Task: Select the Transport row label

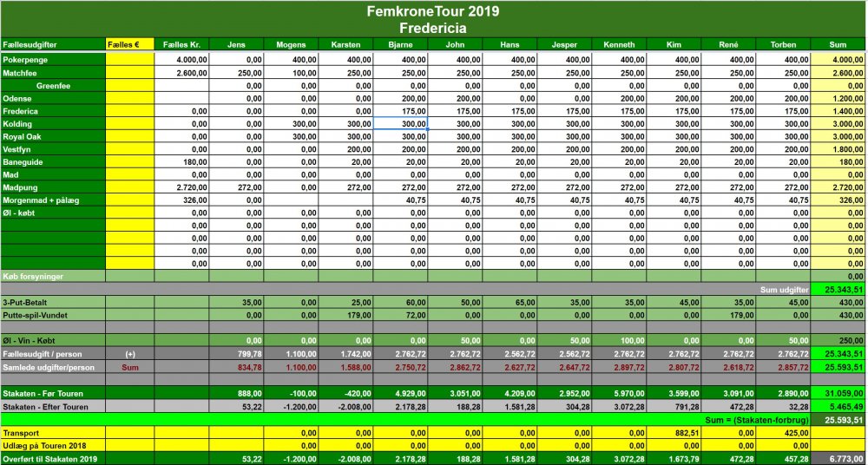Action: pos(53,432)
